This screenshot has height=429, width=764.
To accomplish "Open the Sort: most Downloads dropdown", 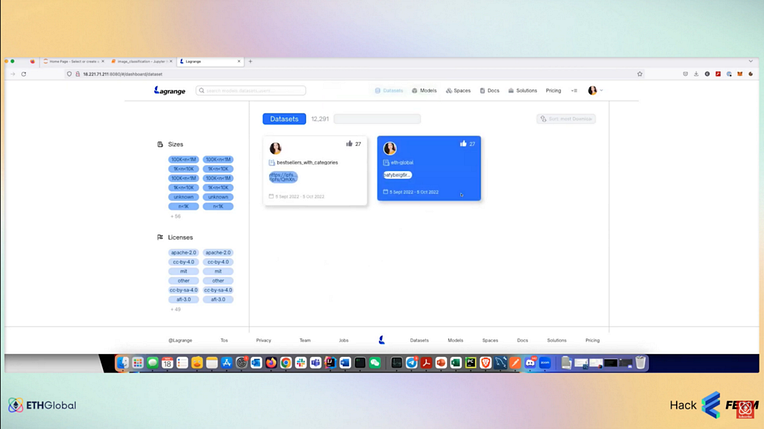I will pos(566,119).
